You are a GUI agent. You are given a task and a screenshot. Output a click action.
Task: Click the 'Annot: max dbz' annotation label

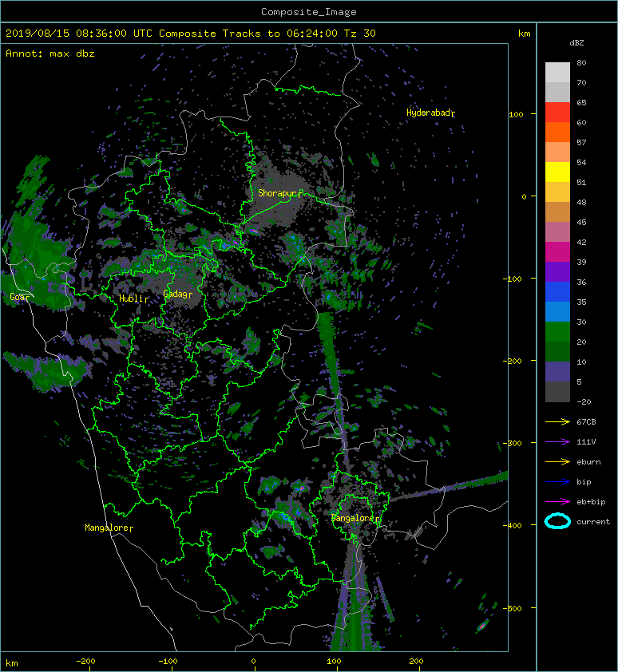tap(50, 53)
